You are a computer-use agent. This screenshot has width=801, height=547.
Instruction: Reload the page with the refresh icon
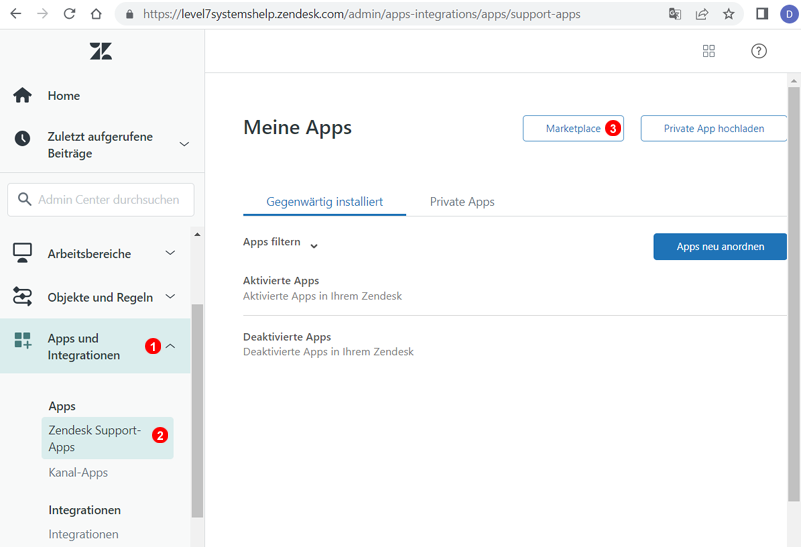pos(69,14)
